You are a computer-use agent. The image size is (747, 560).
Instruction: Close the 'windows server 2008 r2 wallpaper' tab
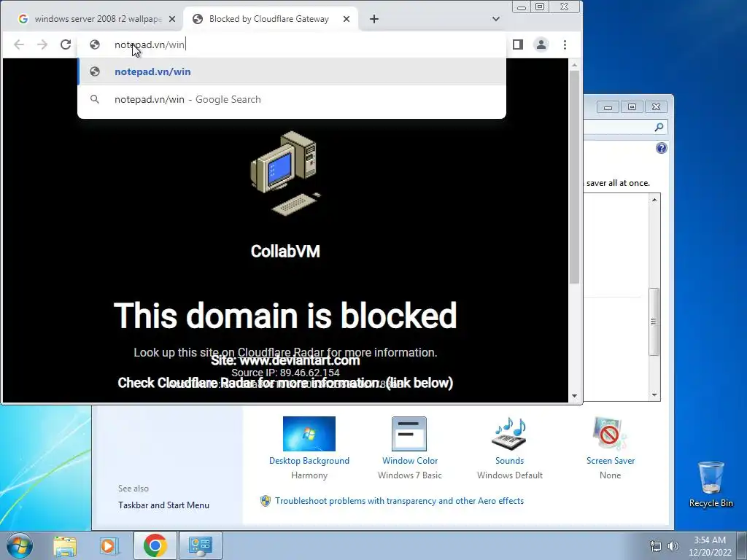tap(172, 19)
